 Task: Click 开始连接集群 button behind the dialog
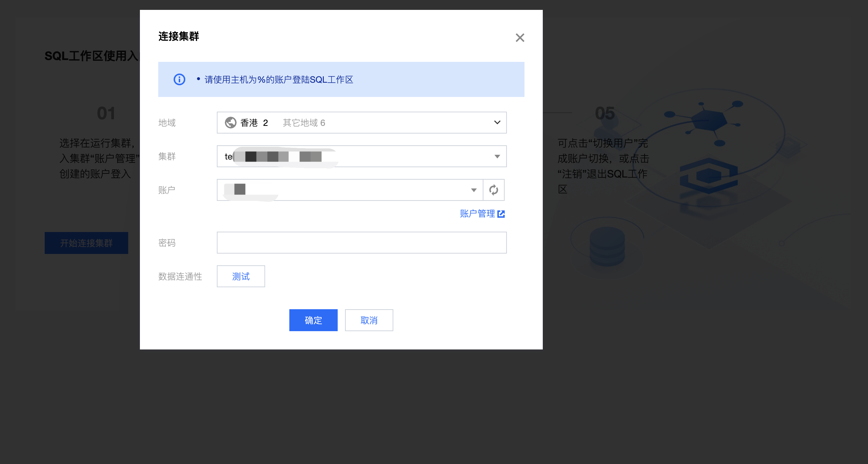[86, 243]
